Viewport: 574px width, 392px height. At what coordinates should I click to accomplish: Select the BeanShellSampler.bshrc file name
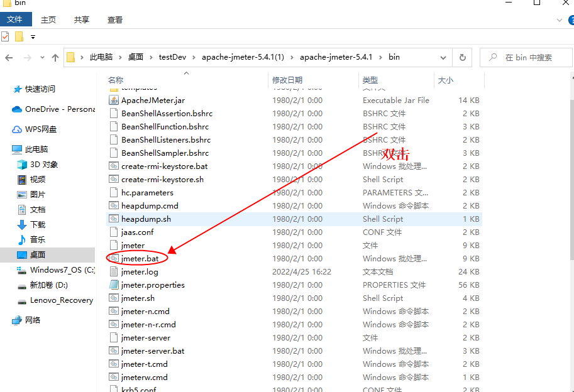[x=165, y=153]
